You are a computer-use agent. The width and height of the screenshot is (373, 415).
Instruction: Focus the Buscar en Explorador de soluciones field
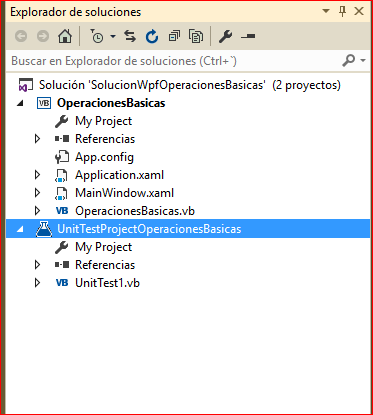coord(173,61)
